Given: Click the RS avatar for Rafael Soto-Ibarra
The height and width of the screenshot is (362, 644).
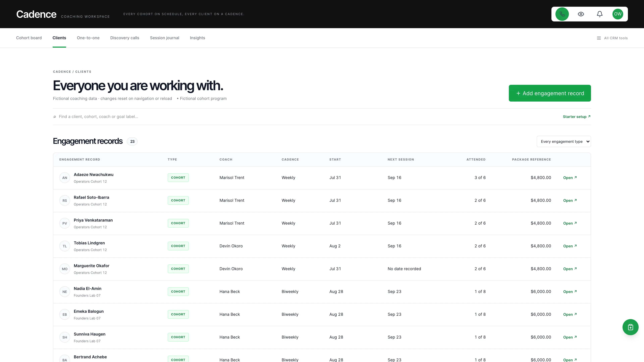Looking at the screenshot, I should (65, 200).
